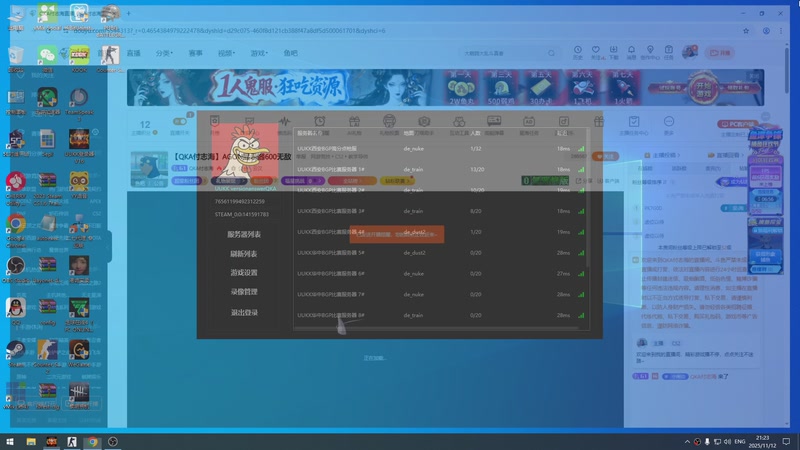The image size is (800, 450).
Task: Focus the Douyu search input field
Action: (x=504, y=53)
